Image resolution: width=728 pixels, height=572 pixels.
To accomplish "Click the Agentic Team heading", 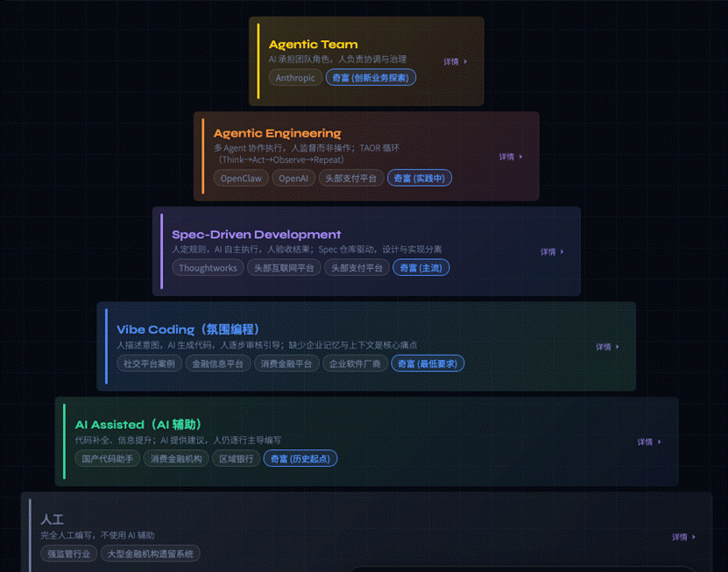I will pyautogui.click(x=314, y=45).
